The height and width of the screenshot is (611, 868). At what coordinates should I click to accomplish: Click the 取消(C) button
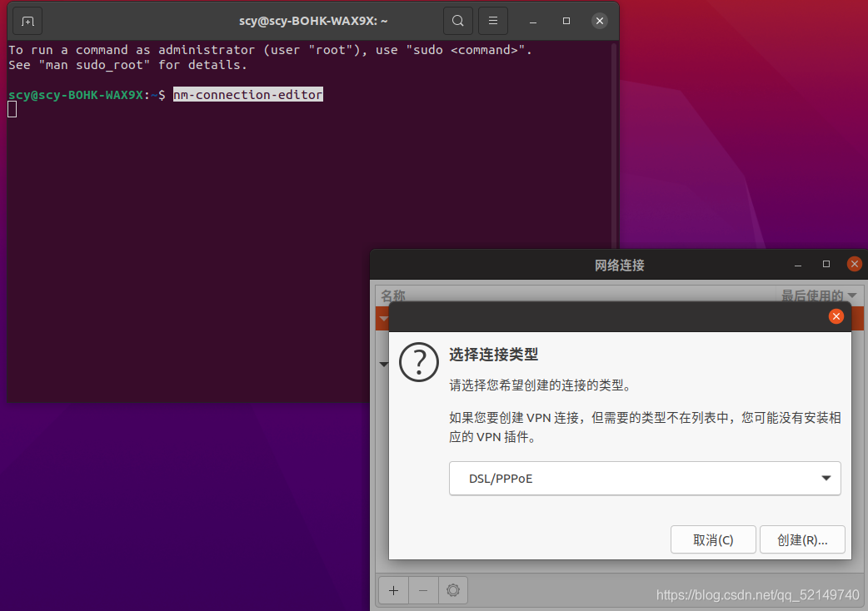click(x=713, y=539)
